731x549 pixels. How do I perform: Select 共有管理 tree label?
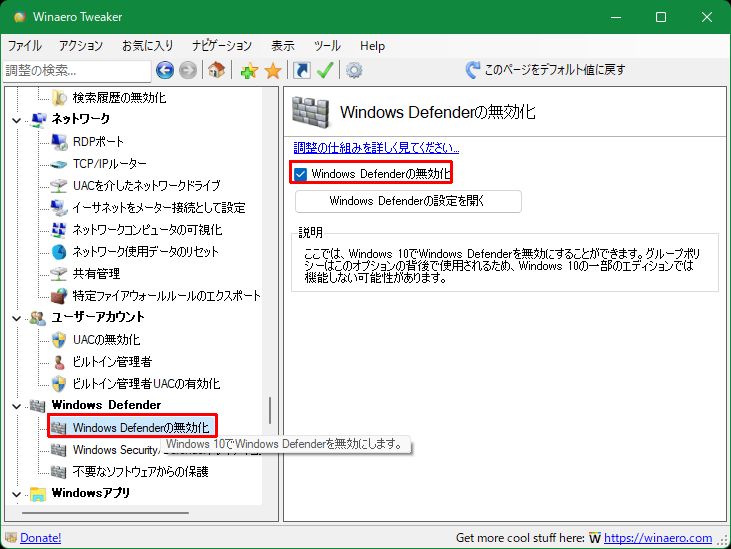tap(96, 274)
